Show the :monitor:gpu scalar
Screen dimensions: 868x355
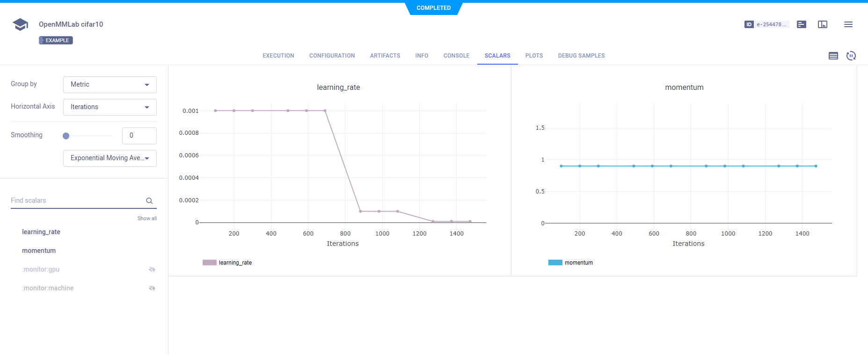coord(152,270)
